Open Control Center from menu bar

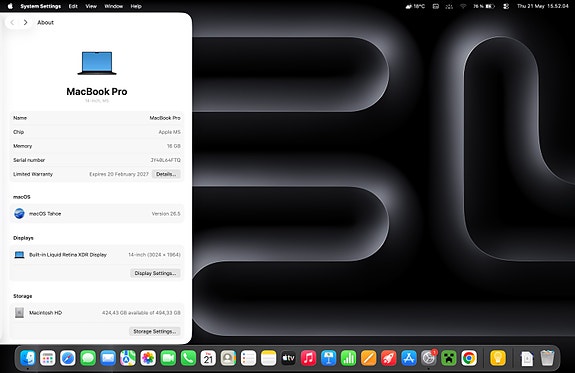coord(506,6)
